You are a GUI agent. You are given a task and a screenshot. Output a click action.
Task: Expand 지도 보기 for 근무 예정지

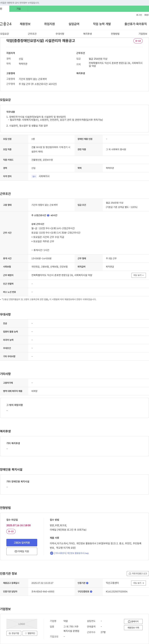pyautogui.click(x=138, y=275)
